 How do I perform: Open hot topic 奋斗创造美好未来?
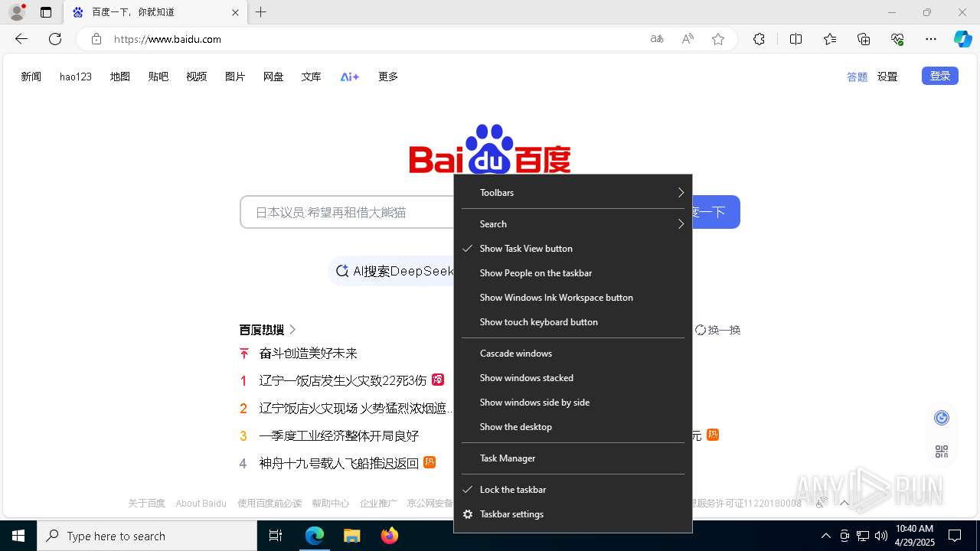click(309, 354)
